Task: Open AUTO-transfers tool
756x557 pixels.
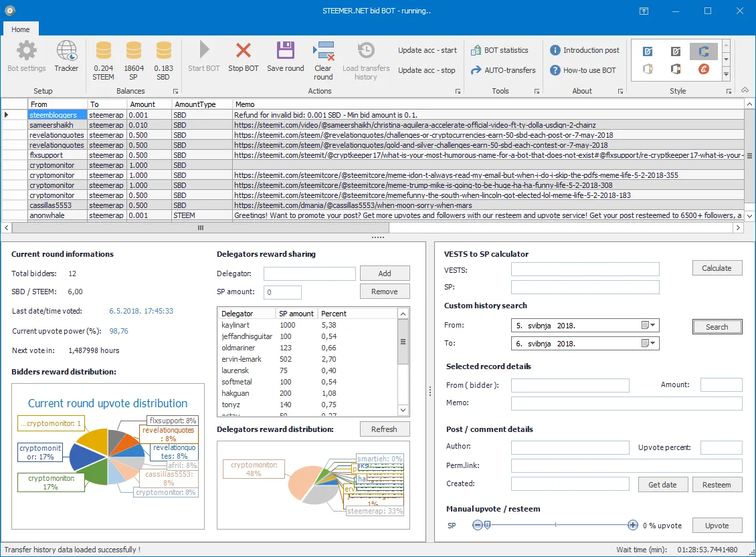Action: click(x=503, y=70)
